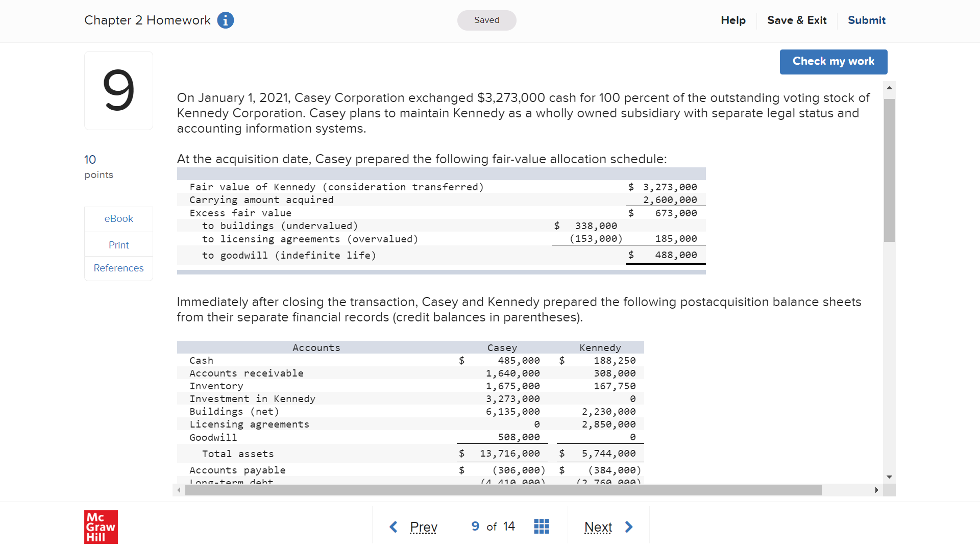Open the question grid navigator icon
Viewport: 980px width, 551px height.
point(541,526)
